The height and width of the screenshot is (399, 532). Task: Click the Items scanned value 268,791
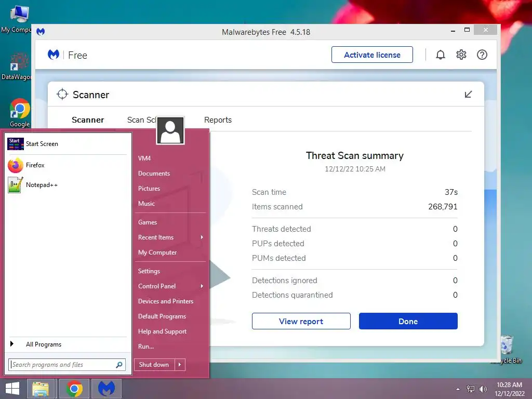[443, 207]
